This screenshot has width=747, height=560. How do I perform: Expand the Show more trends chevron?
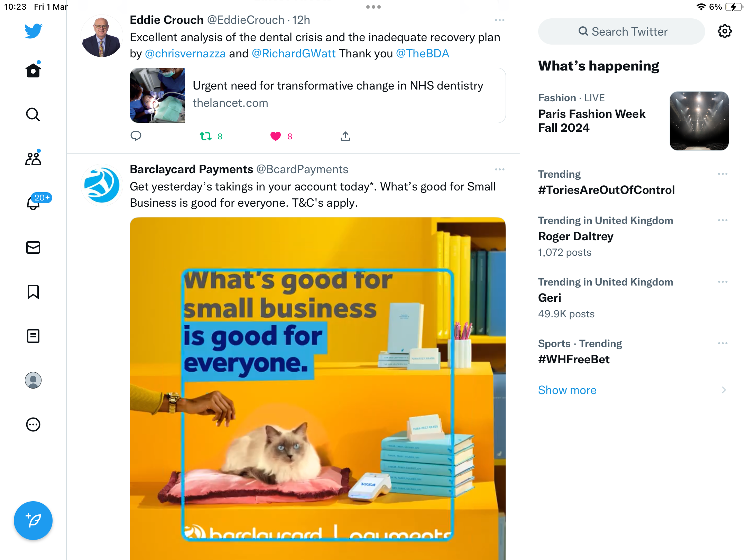724,390
